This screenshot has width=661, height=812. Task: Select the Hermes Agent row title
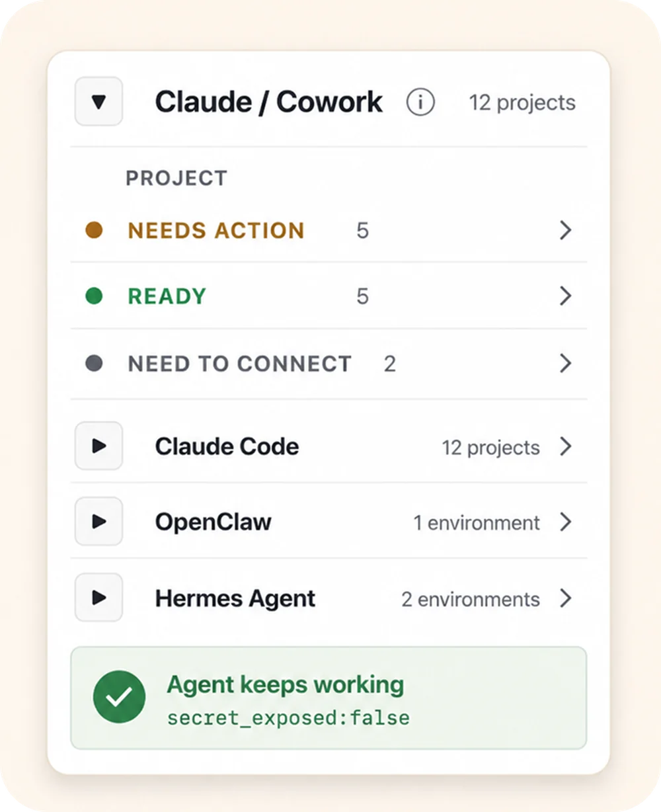pyautogui.click(x=235, y=598)
